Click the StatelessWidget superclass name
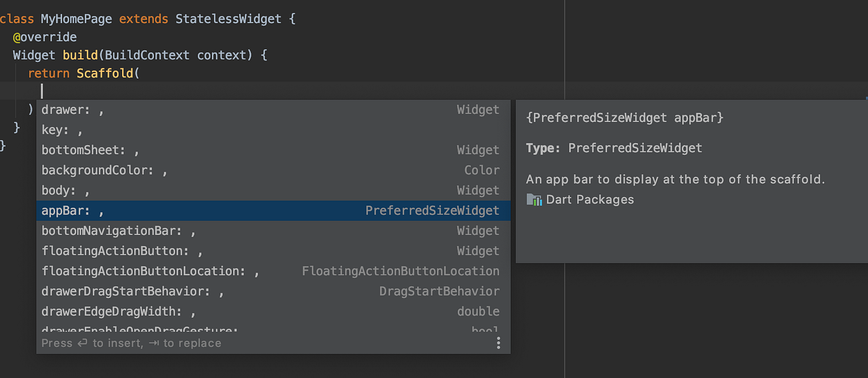 [x=228, y=19]
